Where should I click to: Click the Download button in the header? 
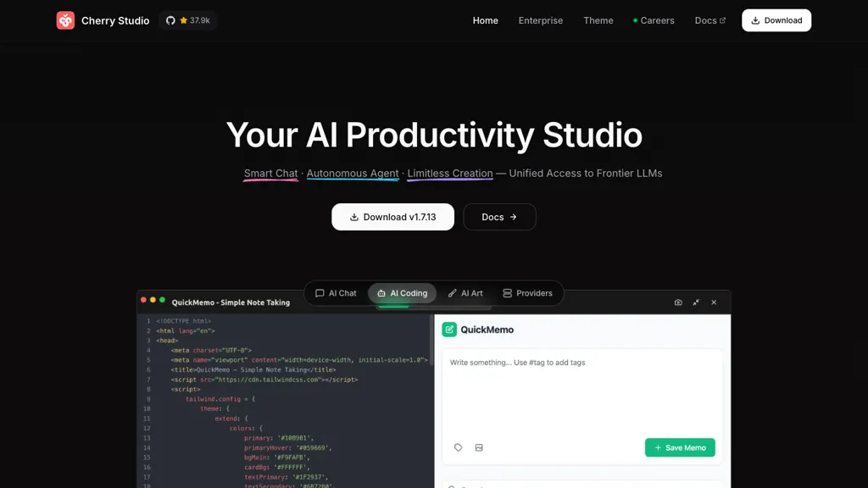click(x=776, y=20)
